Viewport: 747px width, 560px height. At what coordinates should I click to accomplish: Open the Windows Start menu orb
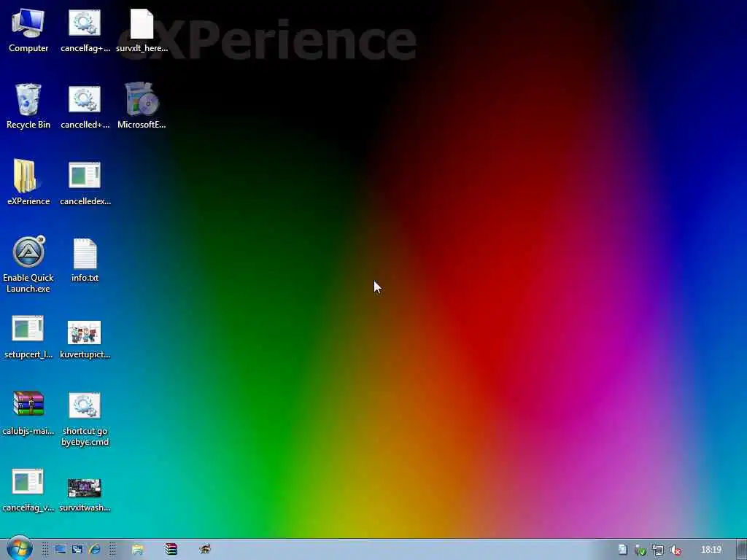coord(20,548)
